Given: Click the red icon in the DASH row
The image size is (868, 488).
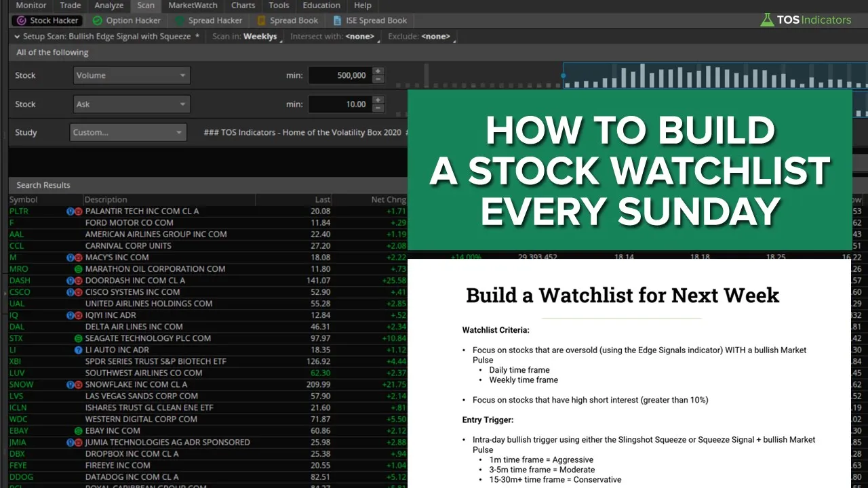Looking at the screenshot, I should pyautogui.click(x=78, y=281).
